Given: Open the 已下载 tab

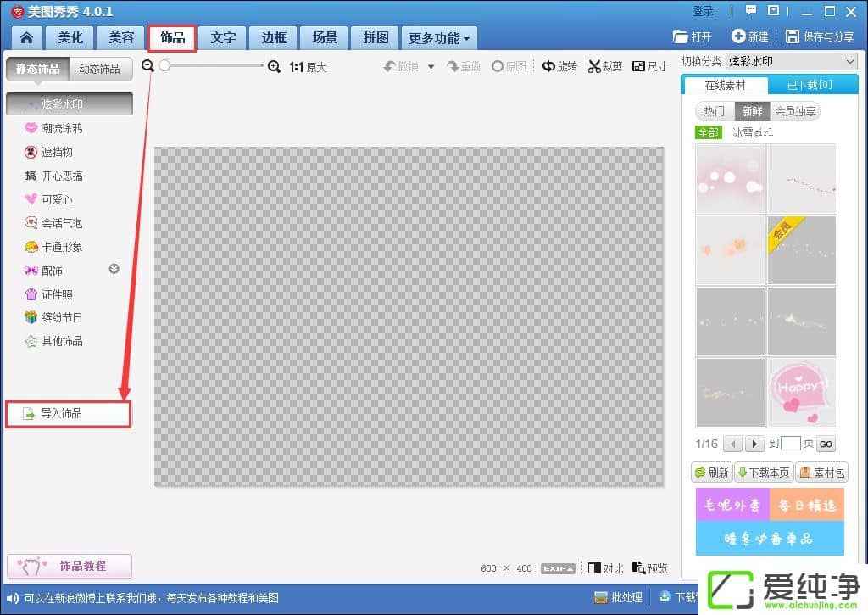Looking at the screenshot, I should coord(810,85).
